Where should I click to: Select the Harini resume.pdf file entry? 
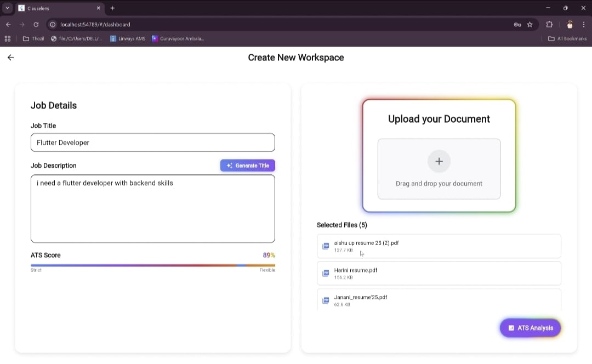(x=439, y=274)
